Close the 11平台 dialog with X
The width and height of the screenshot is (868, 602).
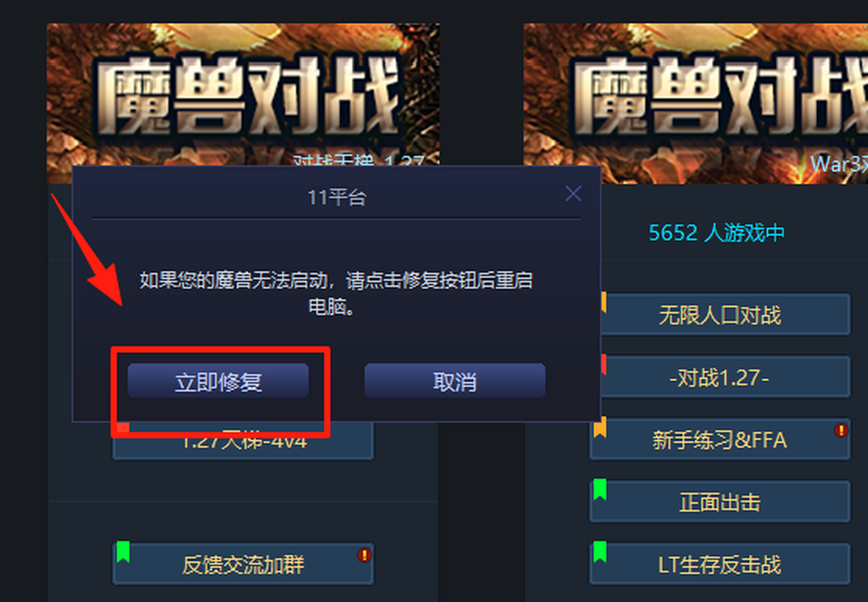pyautogui.click(x=573, y=193)
